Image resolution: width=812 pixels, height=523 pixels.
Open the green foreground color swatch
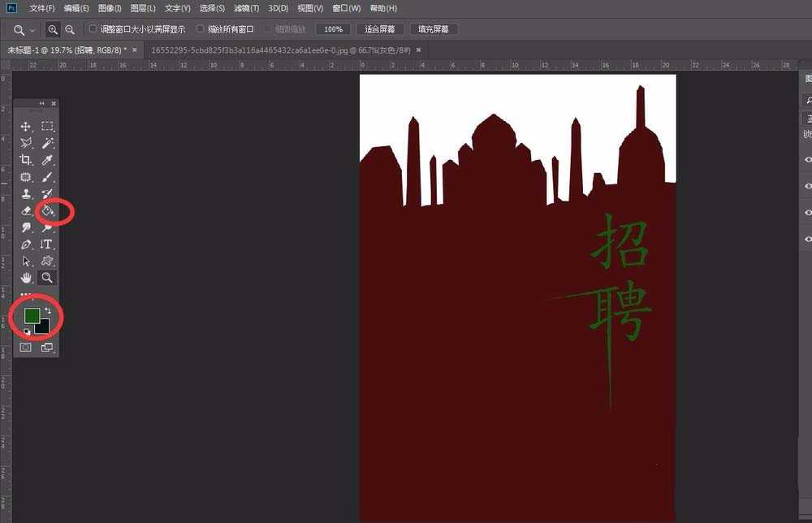point(32,315)
